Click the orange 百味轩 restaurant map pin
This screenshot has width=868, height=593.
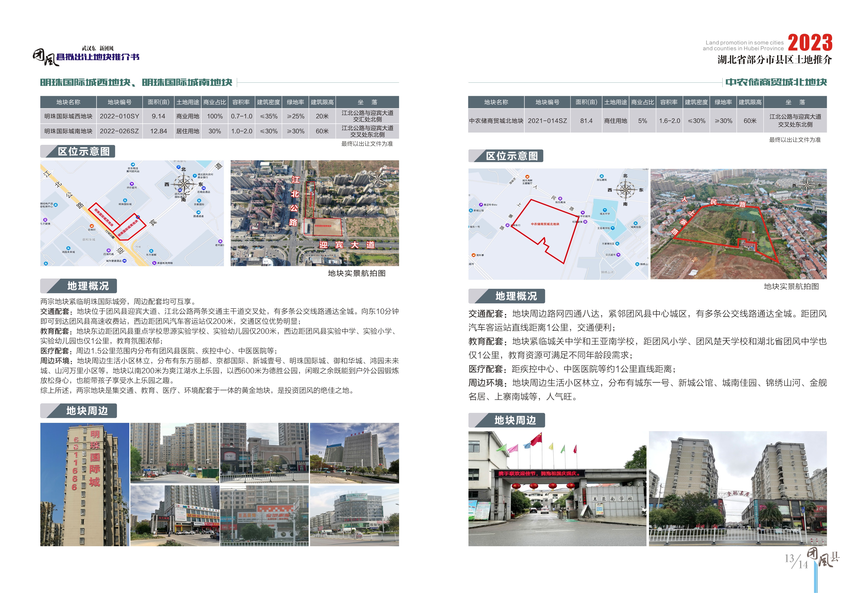click(92, 226)
